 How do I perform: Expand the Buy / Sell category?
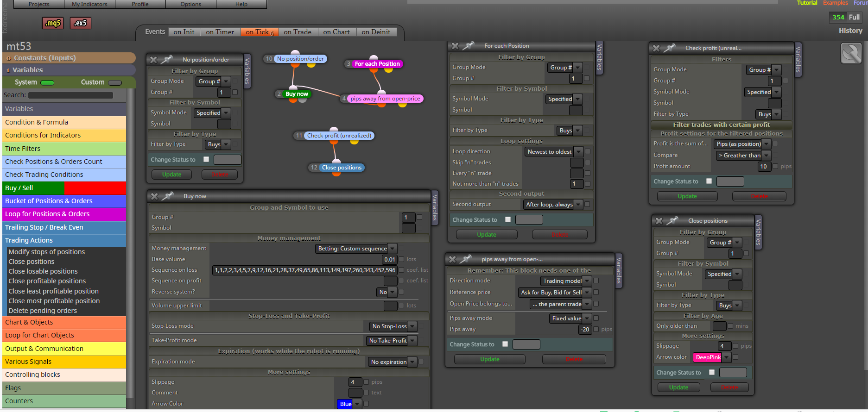coord(64,188)
